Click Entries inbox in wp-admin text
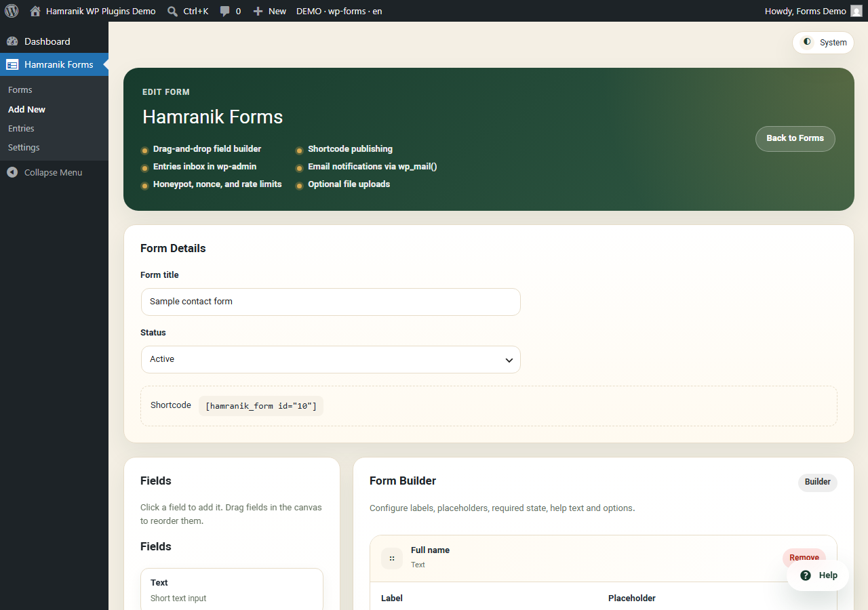The width and height of the screenshot is (868, 610). 205,167
